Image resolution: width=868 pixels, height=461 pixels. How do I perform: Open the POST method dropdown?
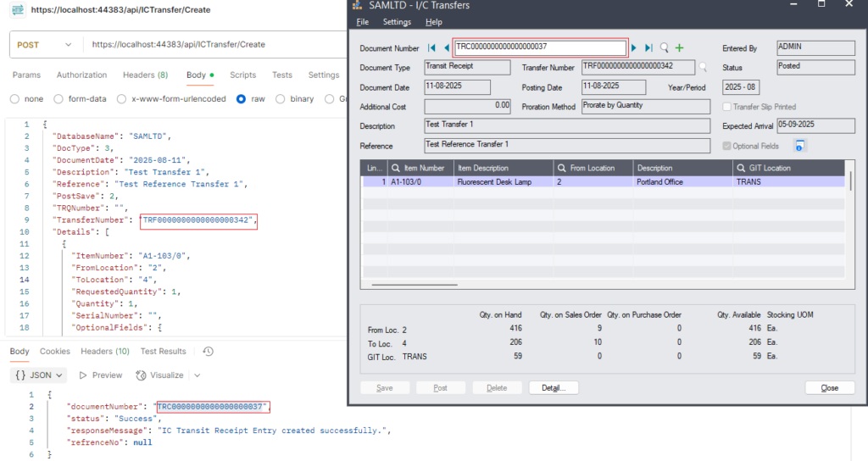[x=45, y=44]
